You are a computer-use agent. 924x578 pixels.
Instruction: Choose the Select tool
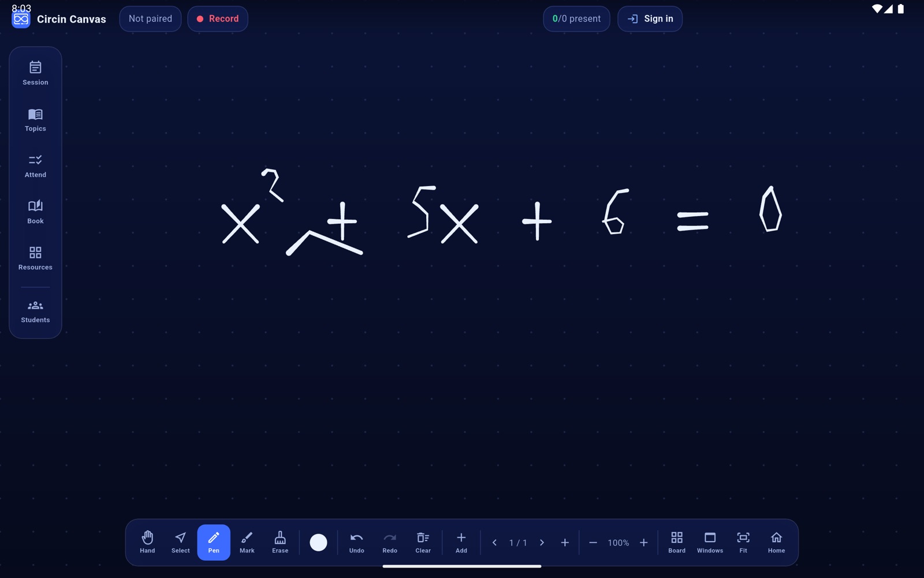tap(180, 542)
